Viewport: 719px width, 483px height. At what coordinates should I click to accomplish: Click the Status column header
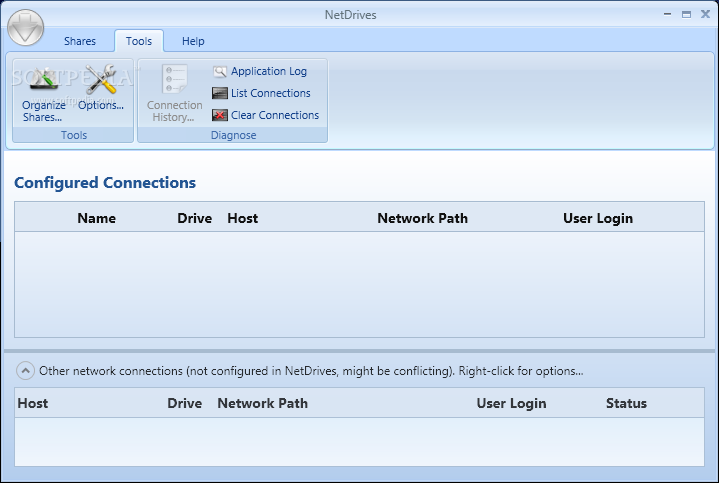pyautogui.click(x=626, y=404)
